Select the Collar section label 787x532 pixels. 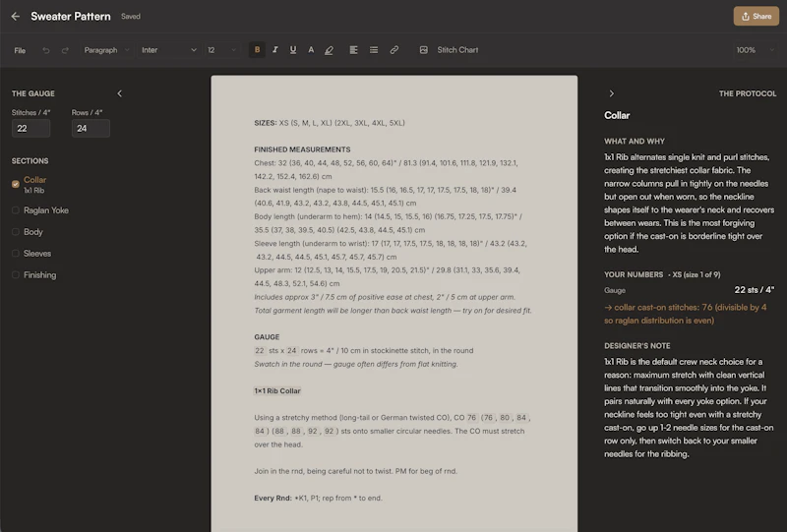point(34,180)
